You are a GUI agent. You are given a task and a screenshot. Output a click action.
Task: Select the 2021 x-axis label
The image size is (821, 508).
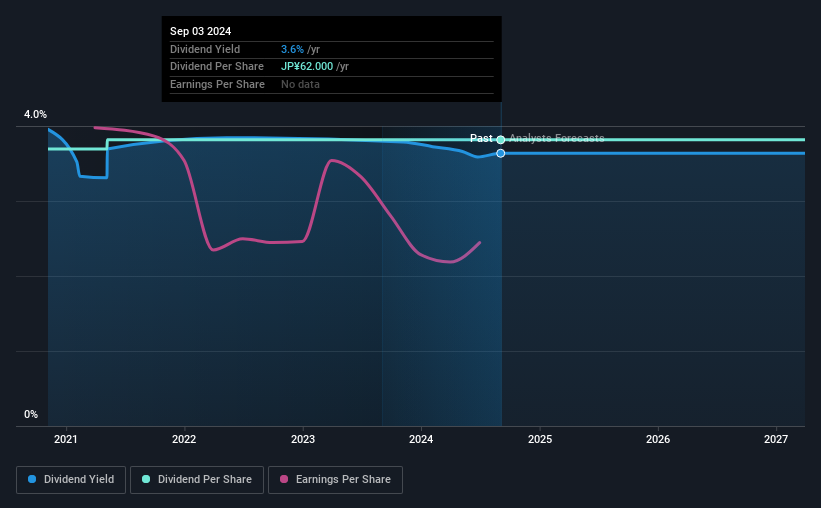pyautogui.click(x=65, y=439)
